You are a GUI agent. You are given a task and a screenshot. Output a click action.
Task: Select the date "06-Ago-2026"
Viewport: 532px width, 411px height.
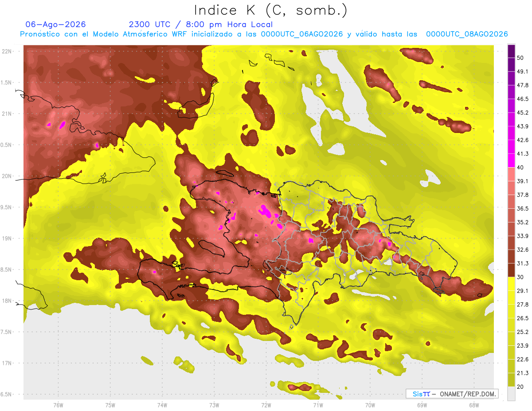pyautogui.click(x=56, y=24)
